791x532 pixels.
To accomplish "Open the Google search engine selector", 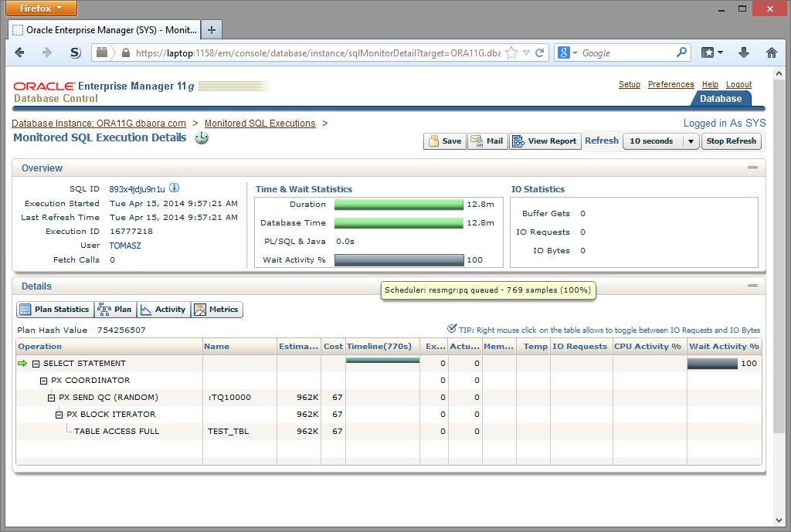I will point(568,53).
